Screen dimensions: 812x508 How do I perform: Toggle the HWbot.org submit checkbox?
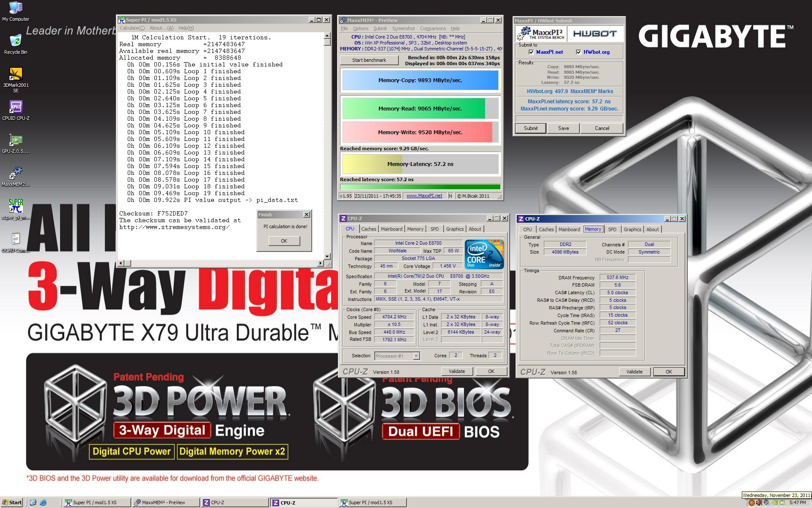pyautogui.click(x=579, y=52)
